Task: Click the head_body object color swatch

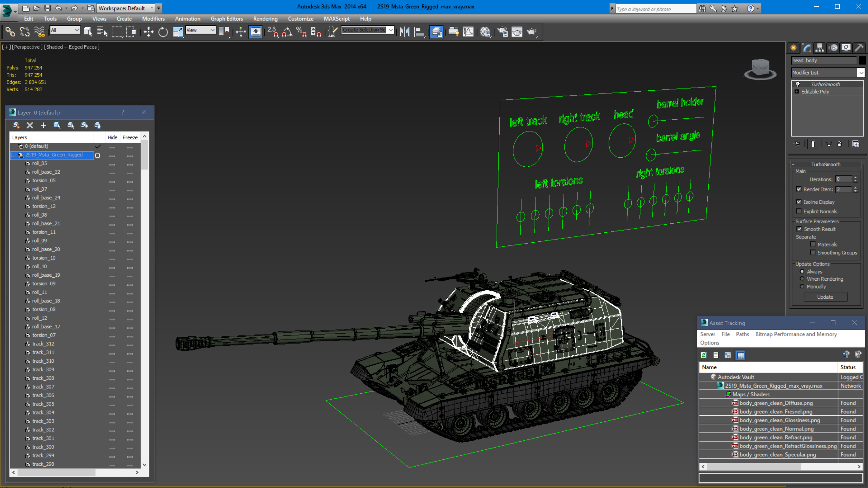Action: coord(862,60)
